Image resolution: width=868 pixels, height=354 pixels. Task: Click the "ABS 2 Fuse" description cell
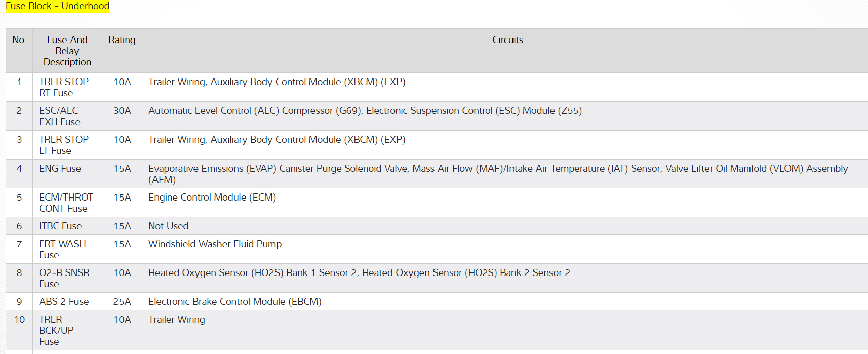coord(64,302)
